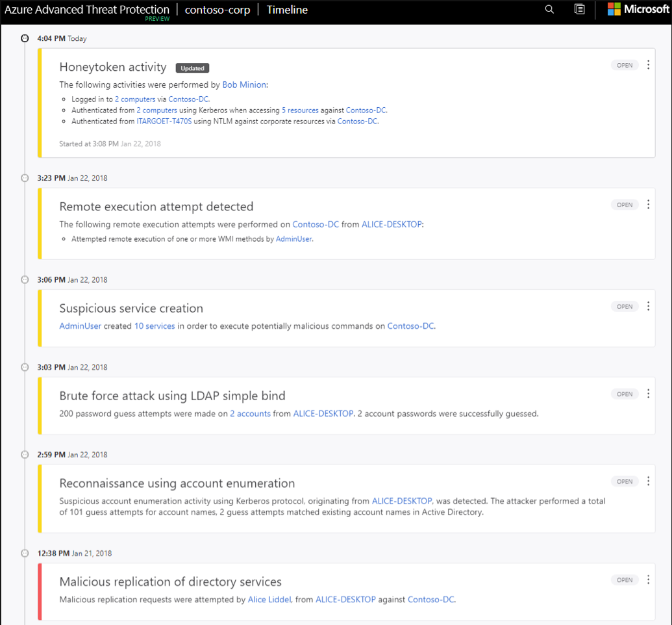Viewport: 672px width, 625px height.
Task: Select the 2:59 PM timeline marker
Action: 25,455
